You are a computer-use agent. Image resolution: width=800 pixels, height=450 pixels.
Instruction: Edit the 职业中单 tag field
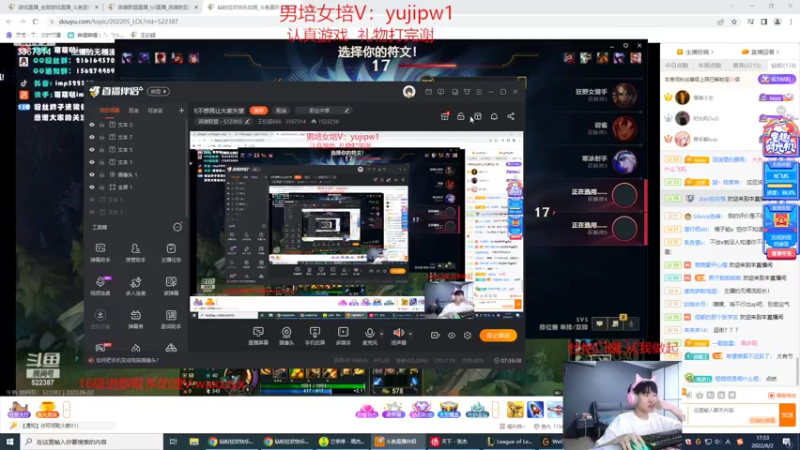322,110
